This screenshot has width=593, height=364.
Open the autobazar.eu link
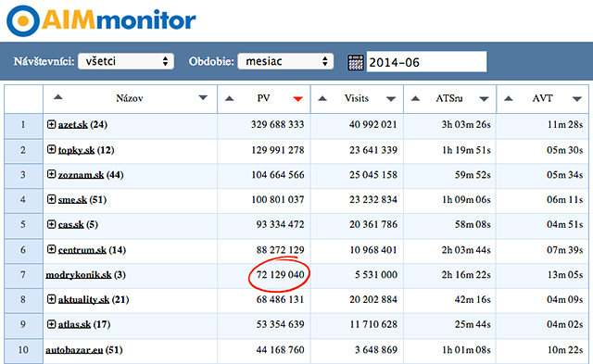[x=74, y=350]
